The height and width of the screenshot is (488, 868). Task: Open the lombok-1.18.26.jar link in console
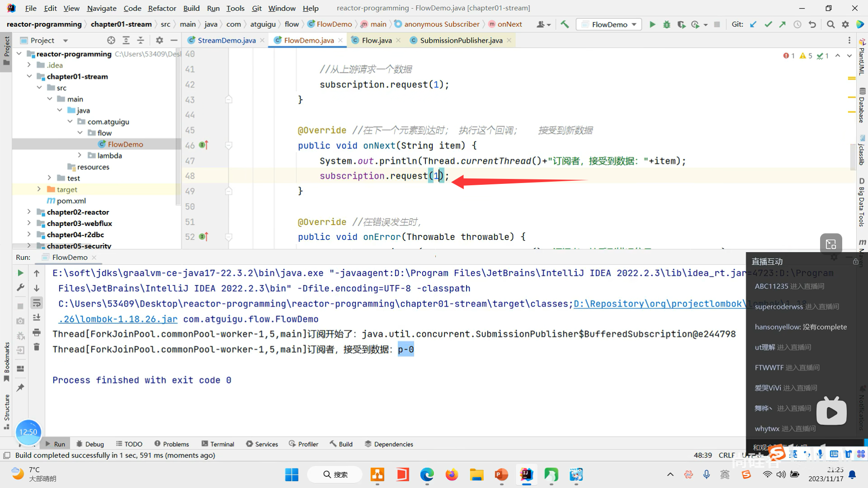point(118,319)
